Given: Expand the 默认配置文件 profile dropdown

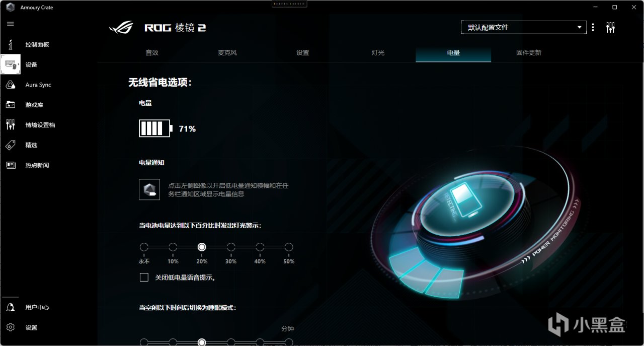Looking at the screenshot, I should [523, 27].
